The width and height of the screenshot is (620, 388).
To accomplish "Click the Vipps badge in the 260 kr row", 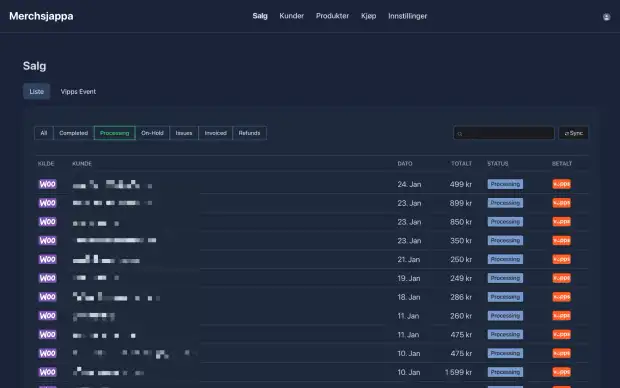I will point(561,316).
